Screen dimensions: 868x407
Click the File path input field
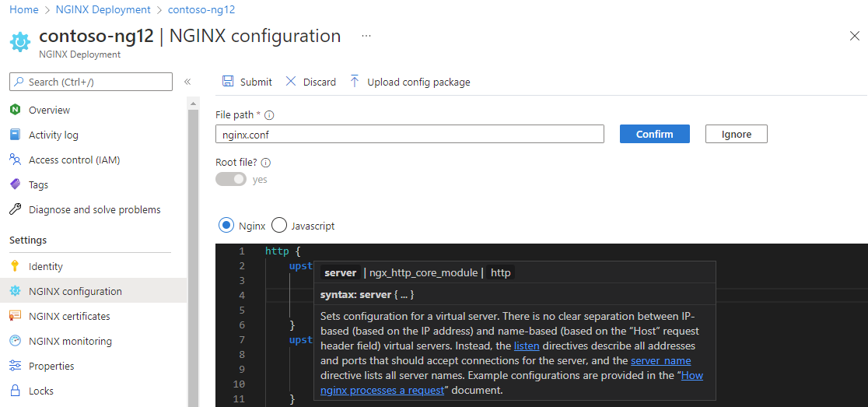(410, 134)
